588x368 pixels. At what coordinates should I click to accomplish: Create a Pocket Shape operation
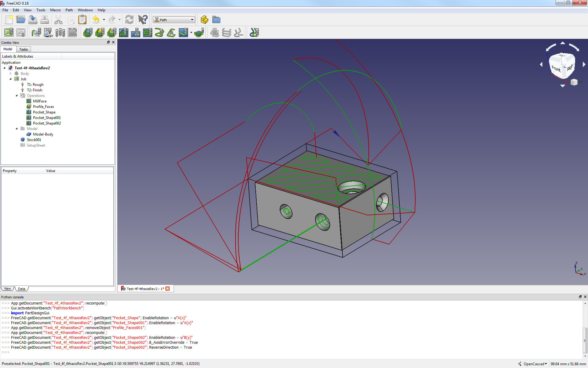pos(124,33)
